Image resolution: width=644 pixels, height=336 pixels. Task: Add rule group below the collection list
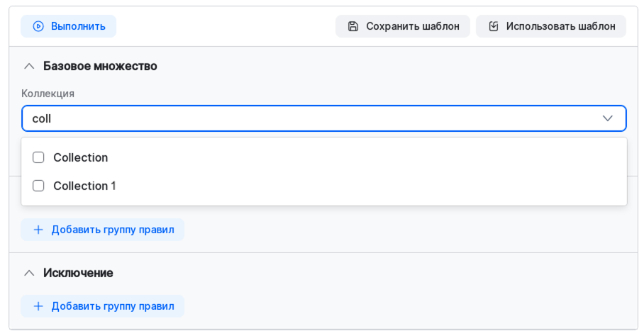(x=112, y=230)
